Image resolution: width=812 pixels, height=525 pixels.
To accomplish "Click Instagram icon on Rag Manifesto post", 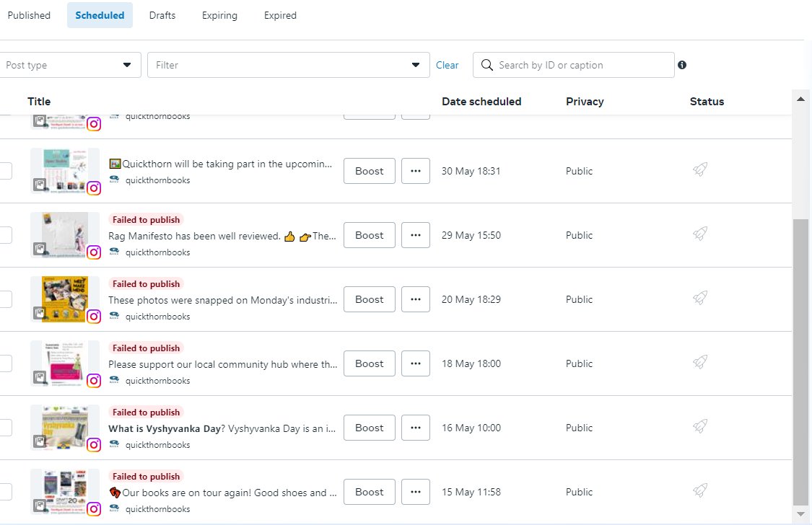I will coord(94,252).
